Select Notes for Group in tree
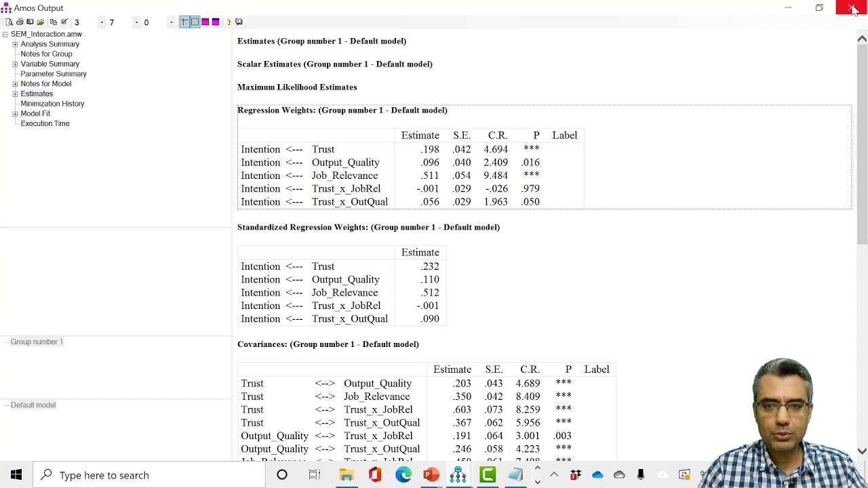868x488 pixels. pyautogui.click(x=46, y=54)
